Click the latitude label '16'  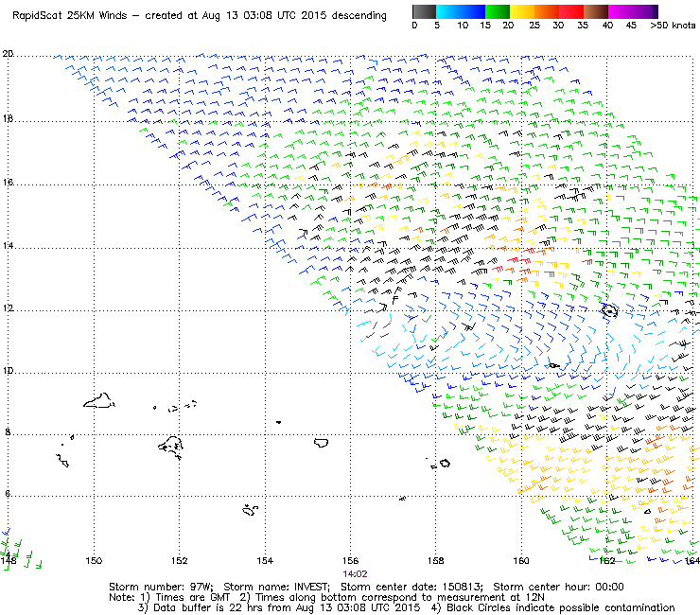8,183
